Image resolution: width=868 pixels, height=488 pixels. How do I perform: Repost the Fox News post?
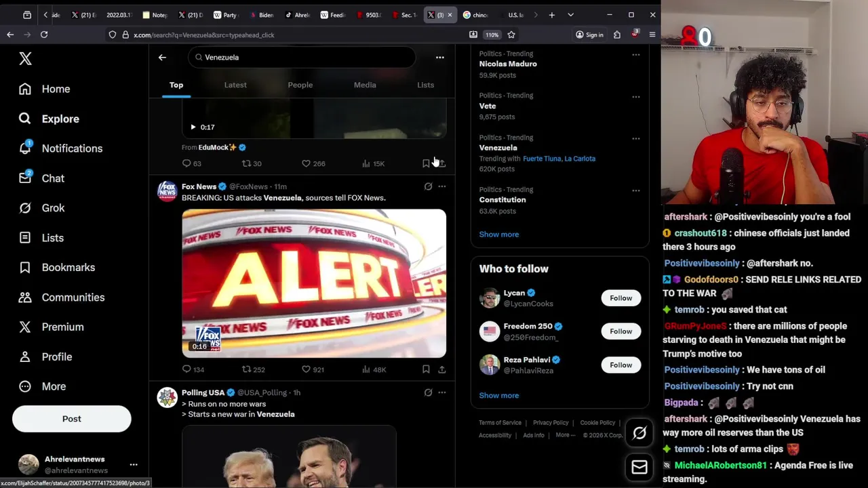click(x=254, y=369)
